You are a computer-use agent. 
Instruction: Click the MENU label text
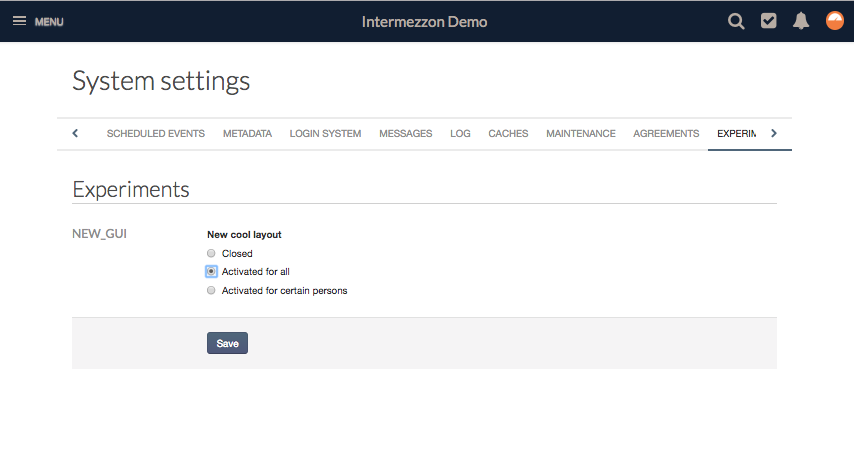tap(49, 22)
